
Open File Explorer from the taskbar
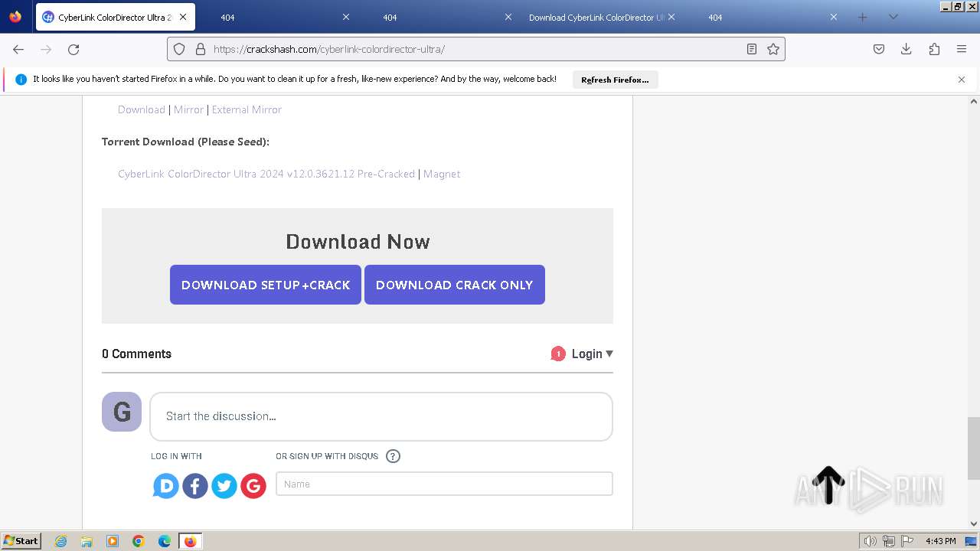pyautogui.click(x=87, y=541)
